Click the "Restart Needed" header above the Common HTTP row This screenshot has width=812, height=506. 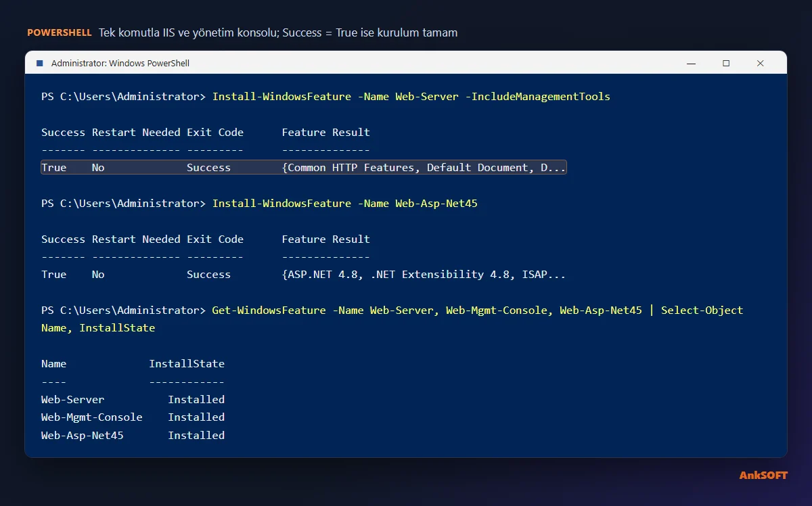pyautogui.click(x=136, y=133)
